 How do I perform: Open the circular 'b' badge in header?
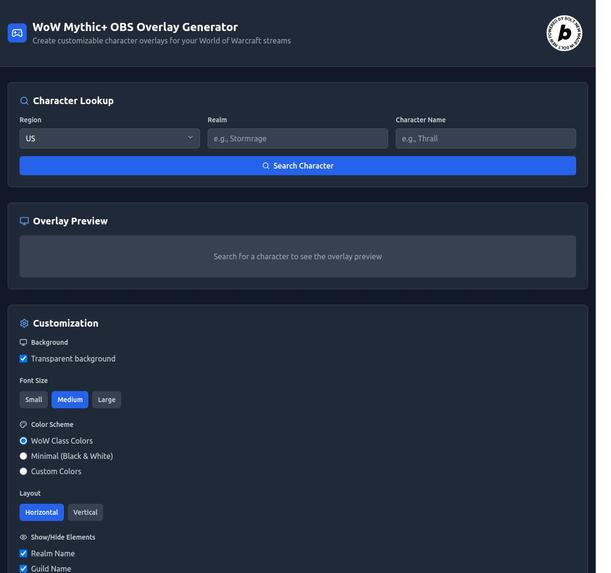click(564, 33)
